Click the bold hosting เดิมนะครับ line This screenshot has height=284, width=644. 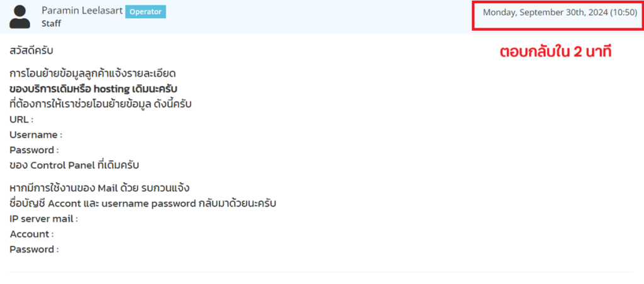[x=94, y=89]
